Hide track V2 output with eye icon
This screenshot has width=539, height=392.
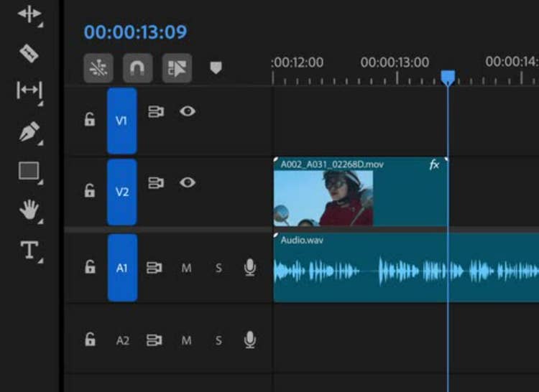[188, 182]
